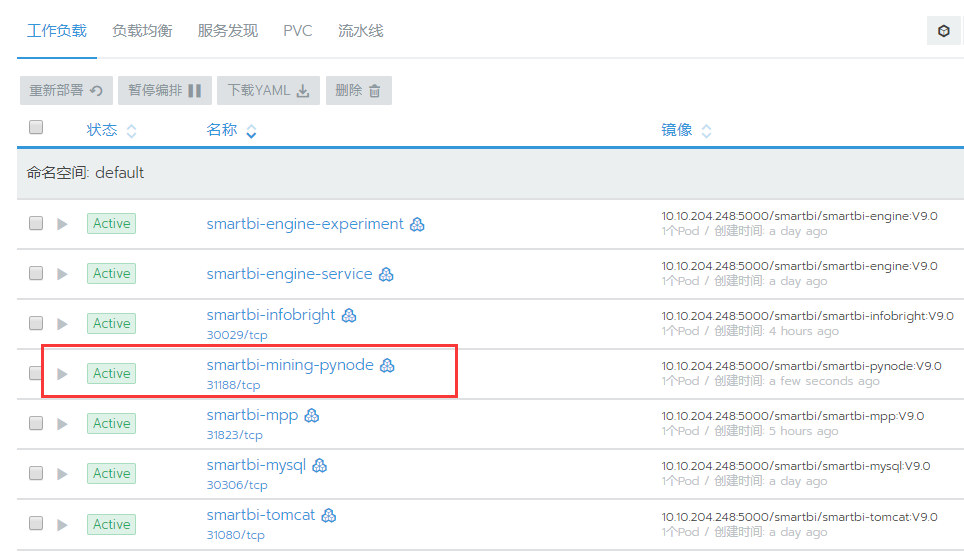Switch to the 负载均衡 tab

[x=142, y=31]
